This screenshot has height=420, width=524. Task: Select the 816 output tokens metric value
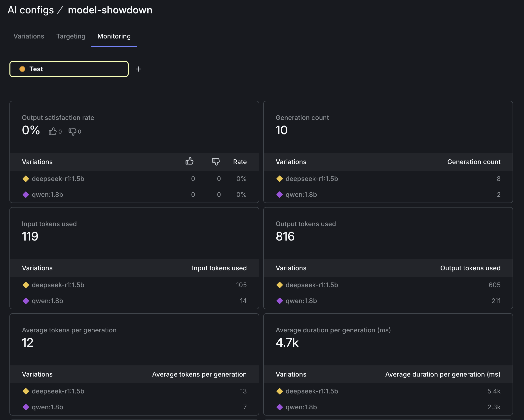click(x=285, y=236)
